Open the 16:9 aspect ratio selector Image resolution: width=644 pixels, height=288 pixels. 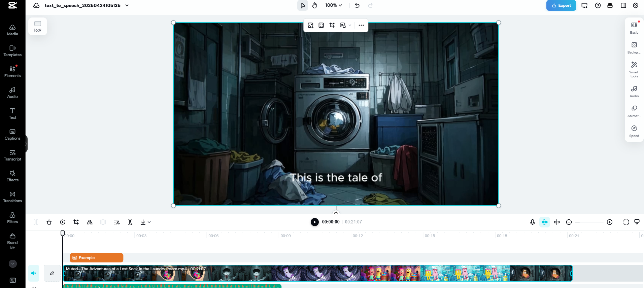[x=38, y=27]
